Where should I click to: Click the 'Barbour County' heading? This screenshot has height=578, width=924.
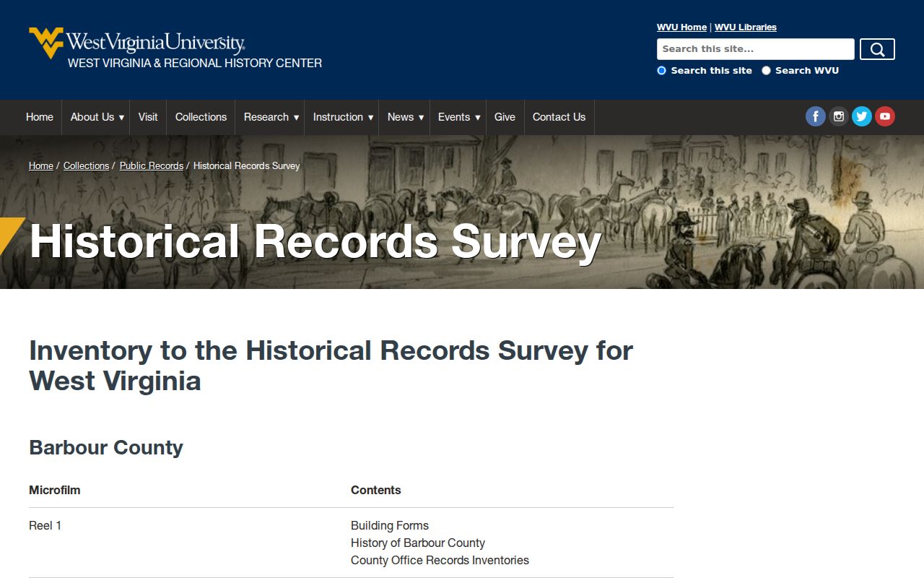pyautogui.click(x=106, y=447)
